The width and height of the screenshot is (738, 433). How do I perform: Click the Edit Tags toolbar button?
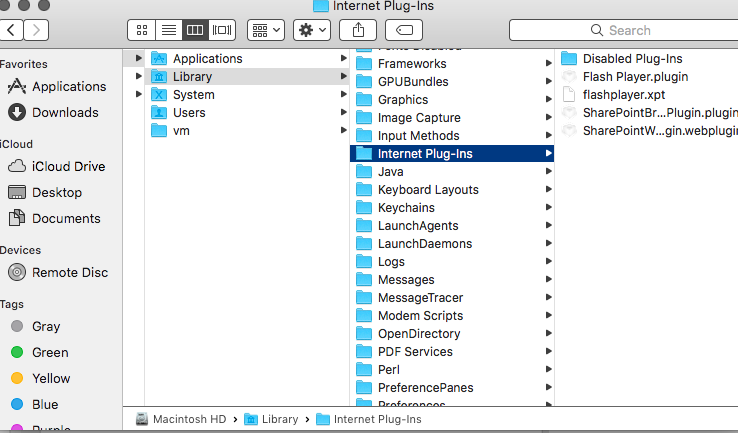404,31
